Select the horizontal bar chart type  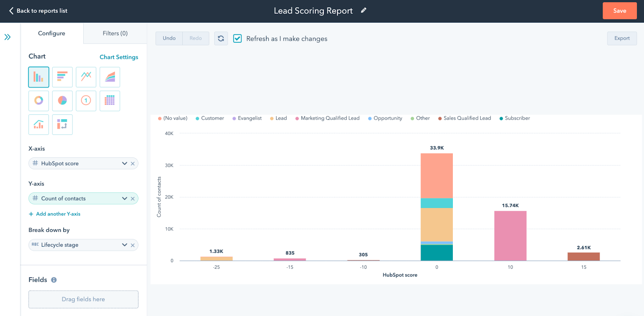(x=62, y=77)
